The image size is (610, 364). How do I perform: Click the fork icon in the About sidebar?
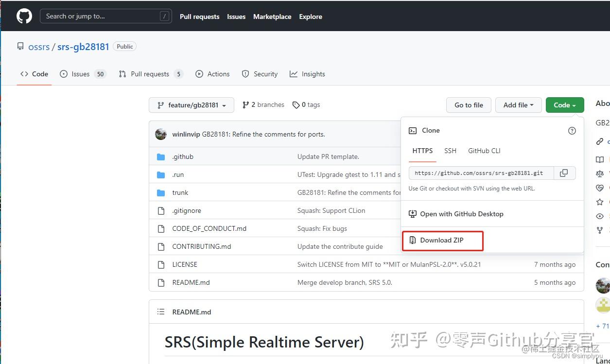[599, 230]
